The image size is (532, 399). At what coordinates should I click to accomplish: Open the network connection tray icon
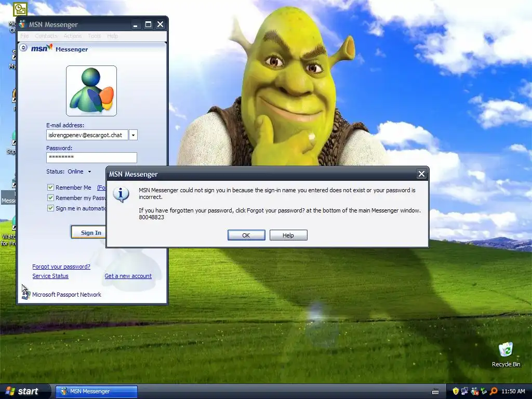464,391
